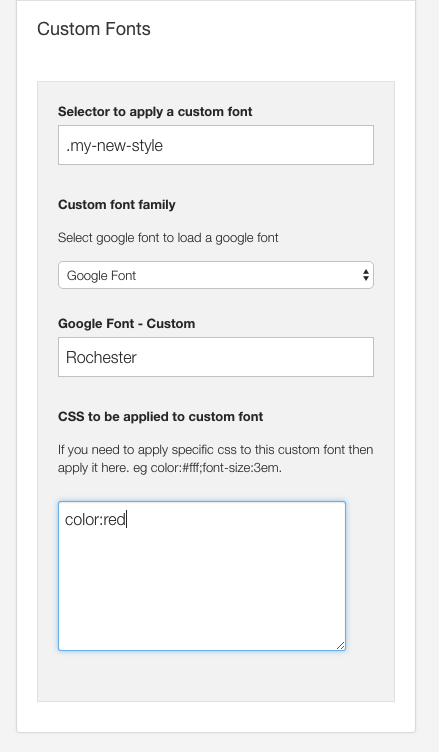Place cursor on the word 'Rochester'

(101, 357)
